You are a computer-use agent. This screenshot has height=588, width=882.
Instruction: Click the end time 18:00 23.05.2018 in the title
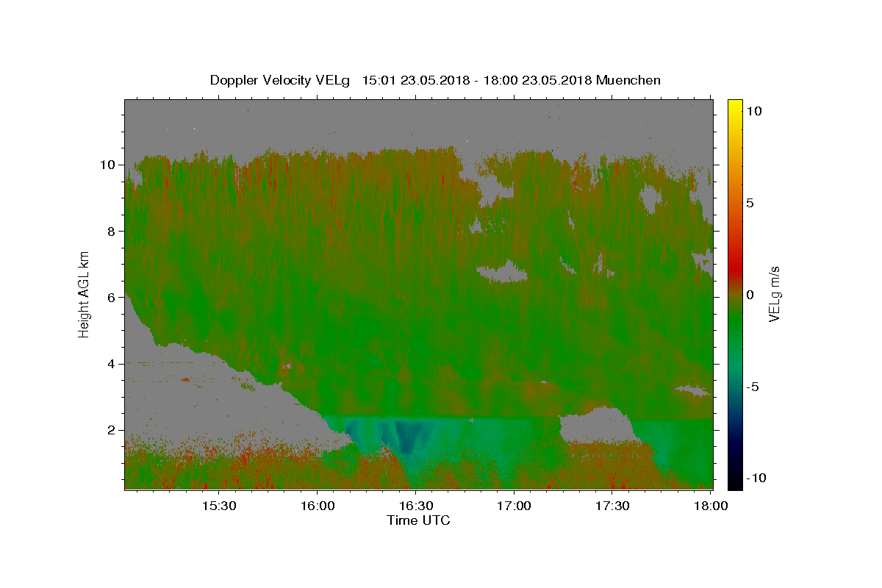537,80
